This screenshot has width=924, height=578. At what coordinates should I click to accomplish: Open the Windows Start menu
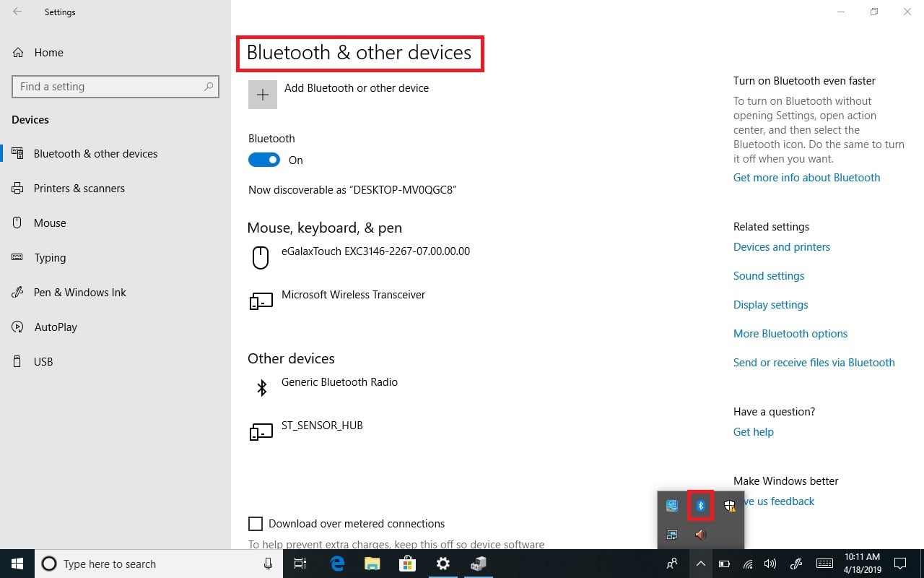(17, 564)
